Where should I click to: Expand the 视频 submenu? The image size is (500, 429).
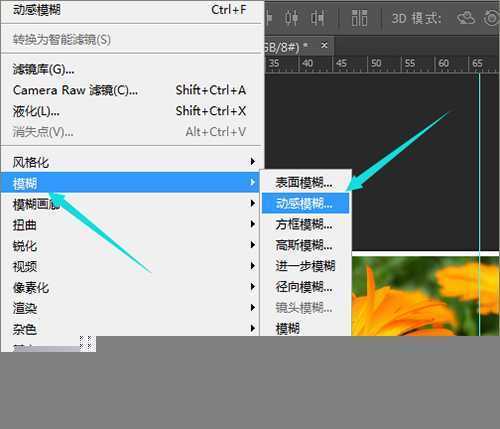[130, 266]
